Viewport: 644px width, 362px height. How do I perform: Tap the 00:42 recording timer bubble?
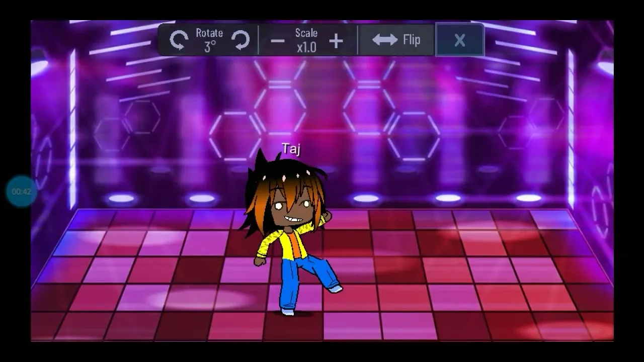click(22, 192)
